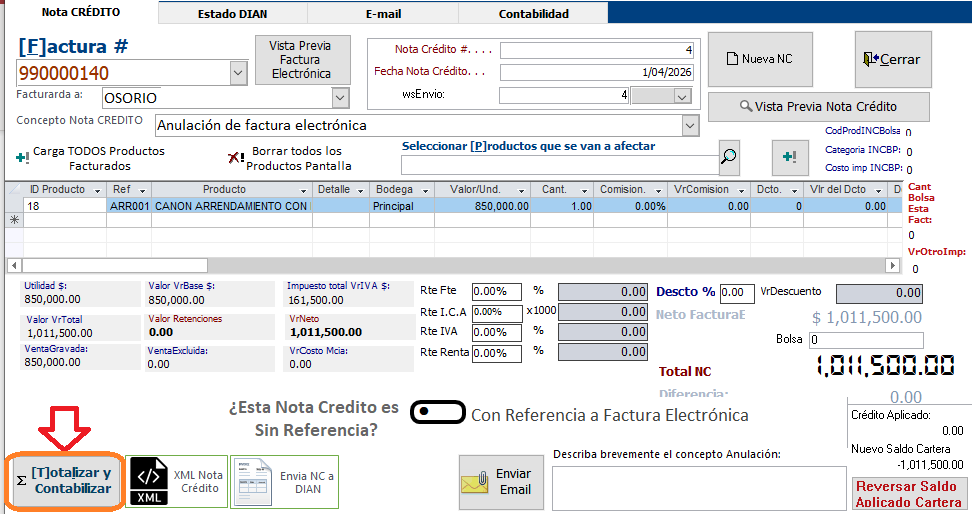
Task: Expand the wsEnvio combo box arrow
Action: (x=683, y=96)
